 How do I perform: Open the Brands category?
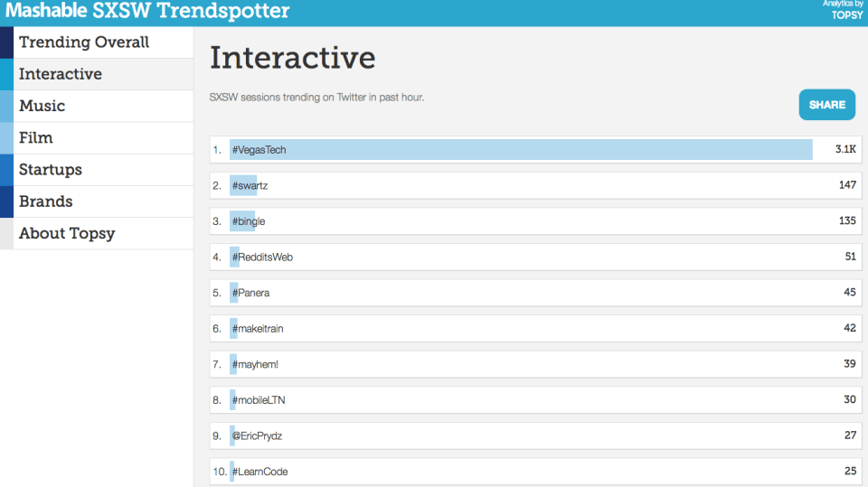point(46,201)
